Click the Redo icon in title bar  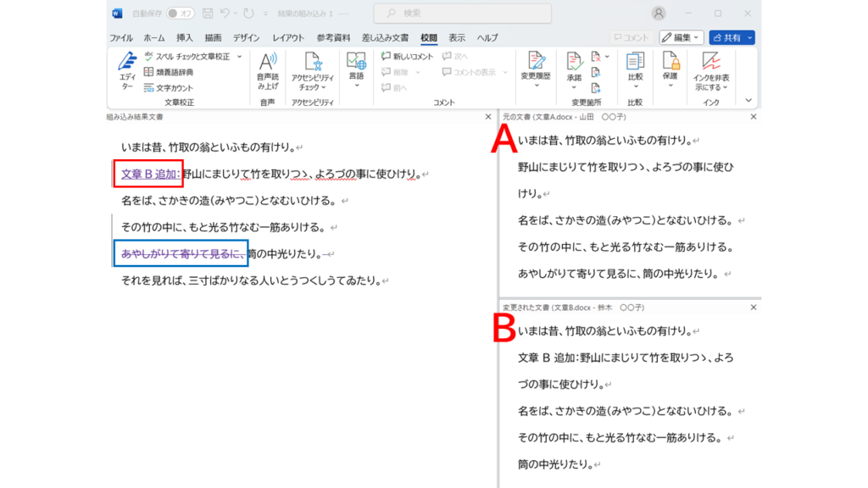coord(249,14)
